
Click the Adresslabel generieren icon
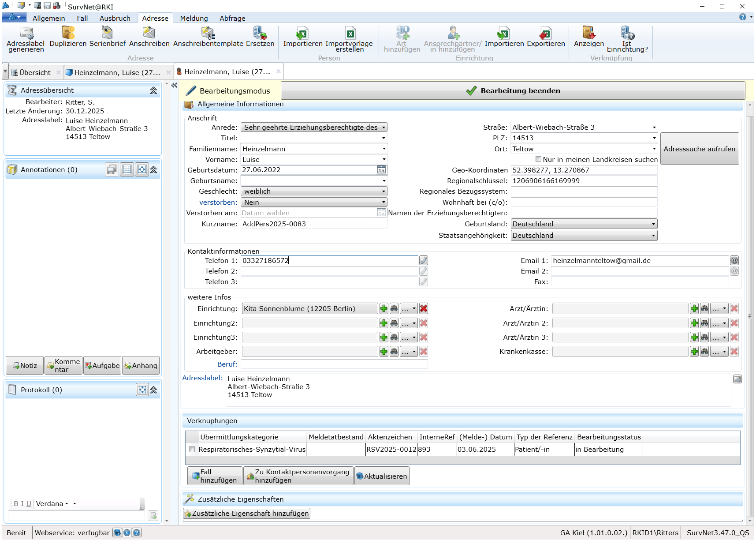click(26, 34)
